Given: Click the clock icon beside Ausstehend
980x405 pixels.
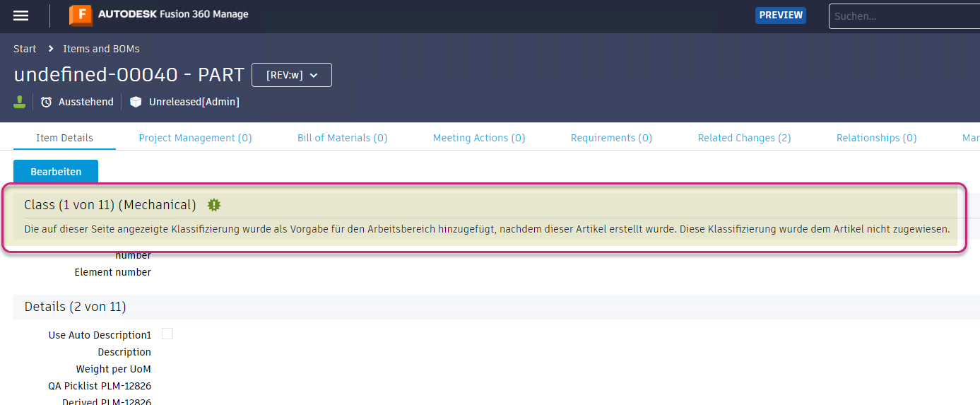Looking at the screenshot, I should (47, 102).
